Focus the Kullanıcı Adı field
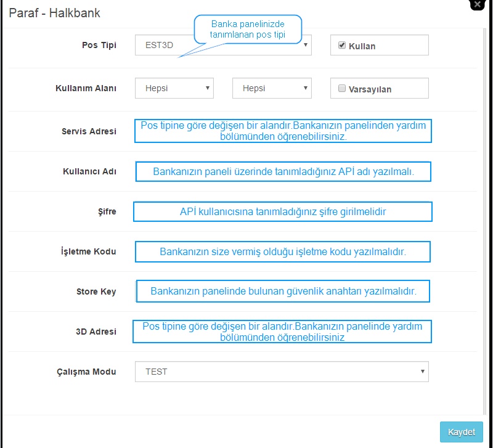 [x=283, y=171]
